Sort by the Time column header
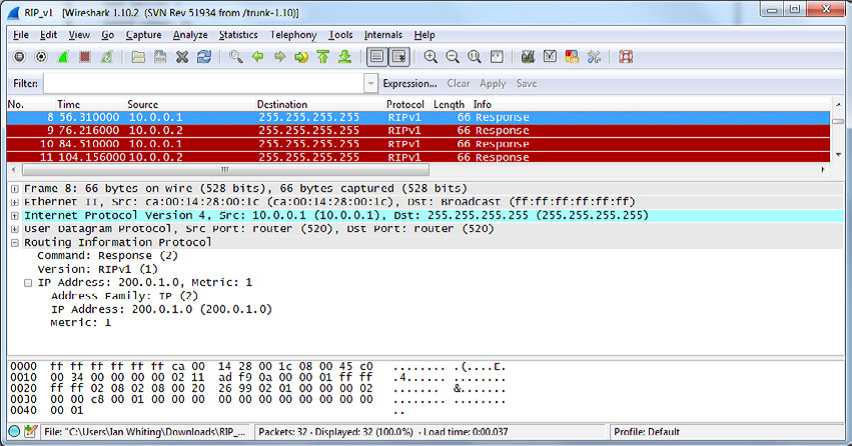The height and width of the screenshot is (446, 852). [68, 104]
